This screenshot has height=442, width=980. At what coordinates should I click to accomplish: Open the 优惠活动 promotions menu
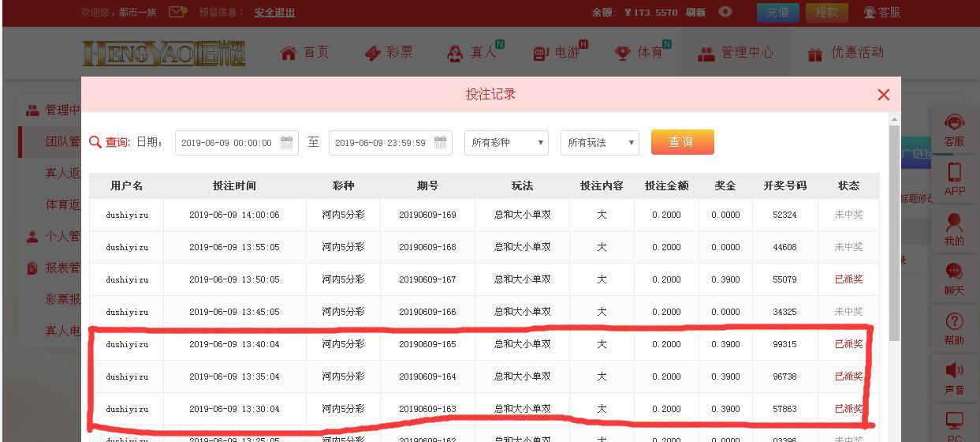point(846,53)
